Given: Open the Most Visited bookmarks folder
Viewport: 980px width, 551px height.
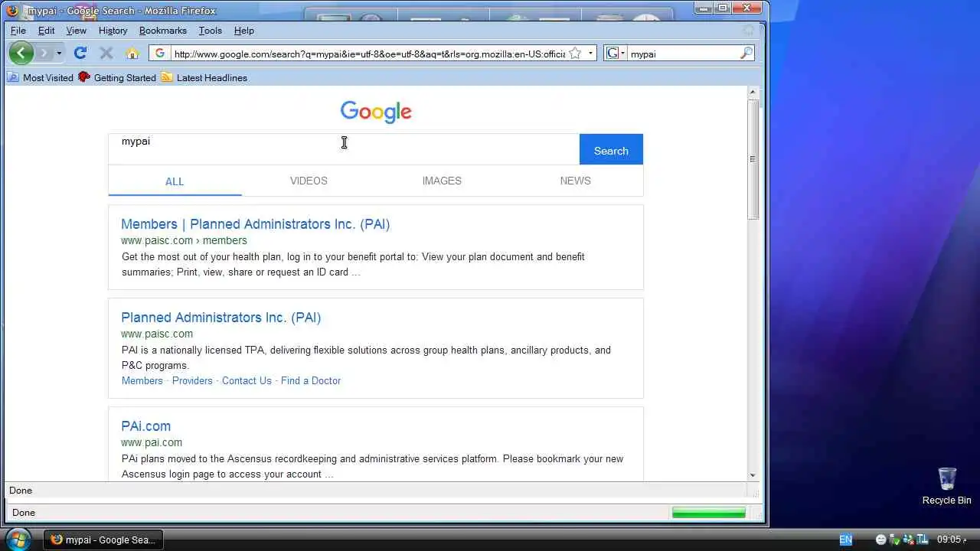Looking at the screenshot, I should pos(41,77).
